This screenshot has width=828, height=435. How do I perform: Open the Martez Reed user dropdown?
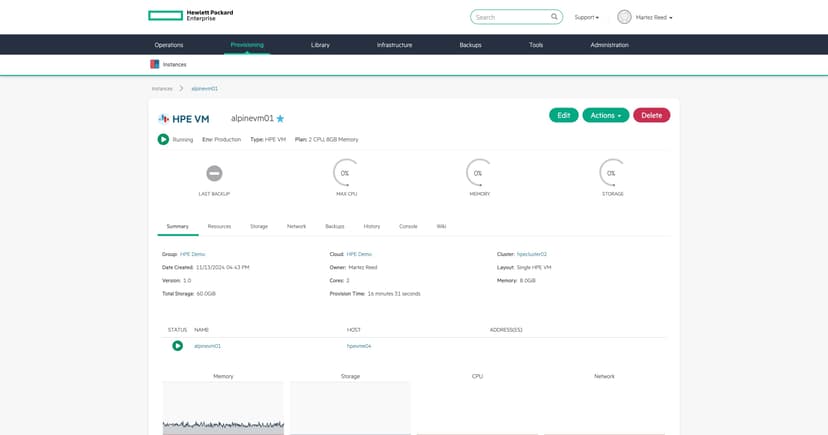[x=654, y=17]
